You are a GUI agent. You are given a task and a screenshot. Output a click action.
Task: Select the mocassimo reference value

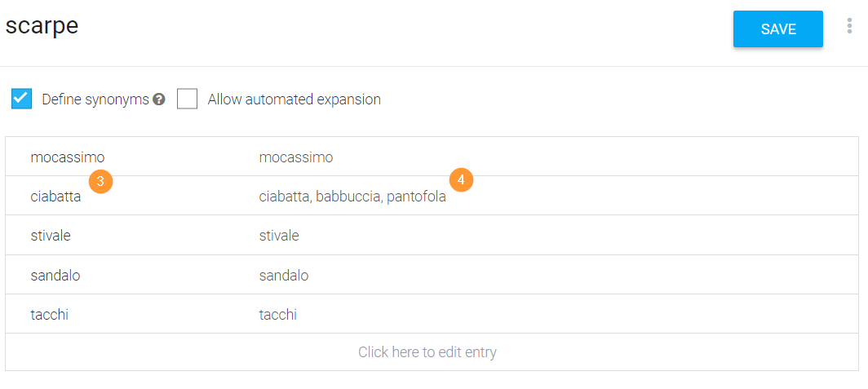tap(68, 157)
